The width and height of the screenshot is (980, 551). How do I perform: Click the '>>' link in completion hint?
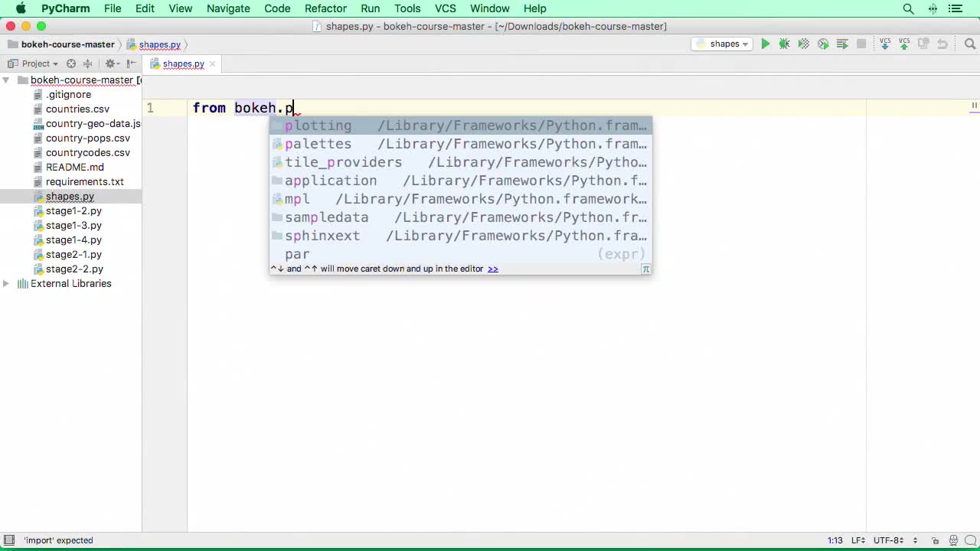click(x=493, y=269)
